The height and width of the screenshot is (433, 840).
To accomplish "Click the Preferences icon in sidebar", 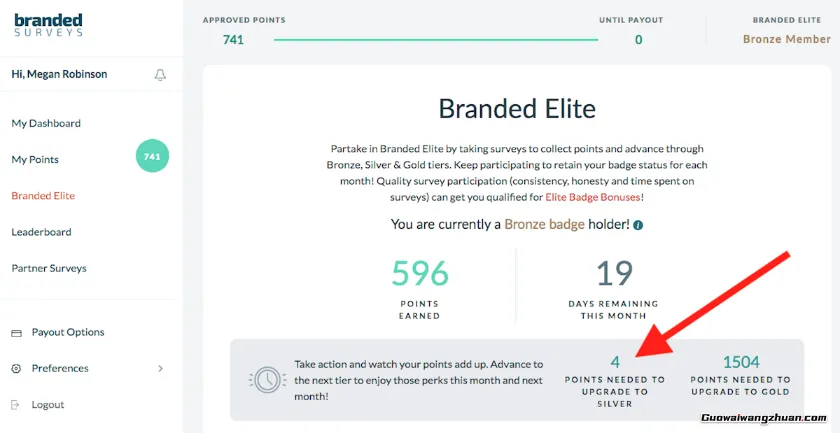I will 16,369.
